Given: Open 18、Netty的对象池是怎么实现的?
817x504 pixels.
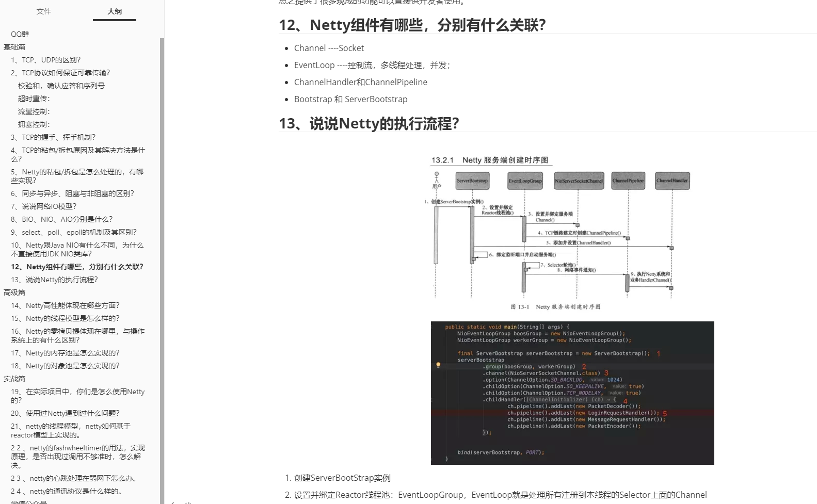Looking at the screenshot, I should tap(65, 366).
